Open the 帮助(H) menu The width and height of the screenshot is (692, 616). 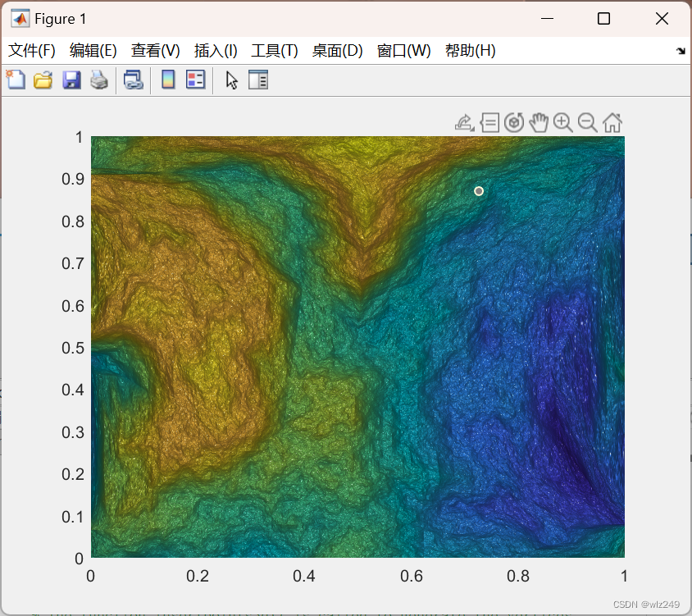[471, 51]
